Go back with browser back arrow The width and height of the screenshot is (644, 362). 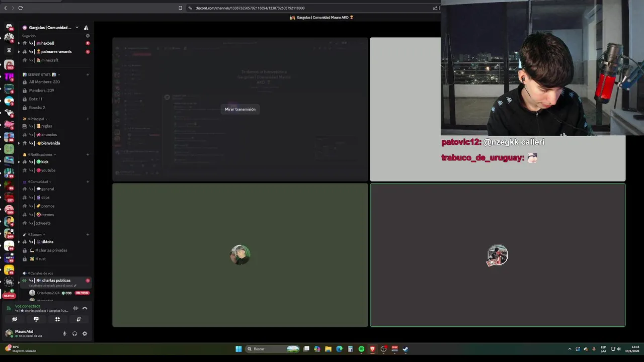[6, 8]
